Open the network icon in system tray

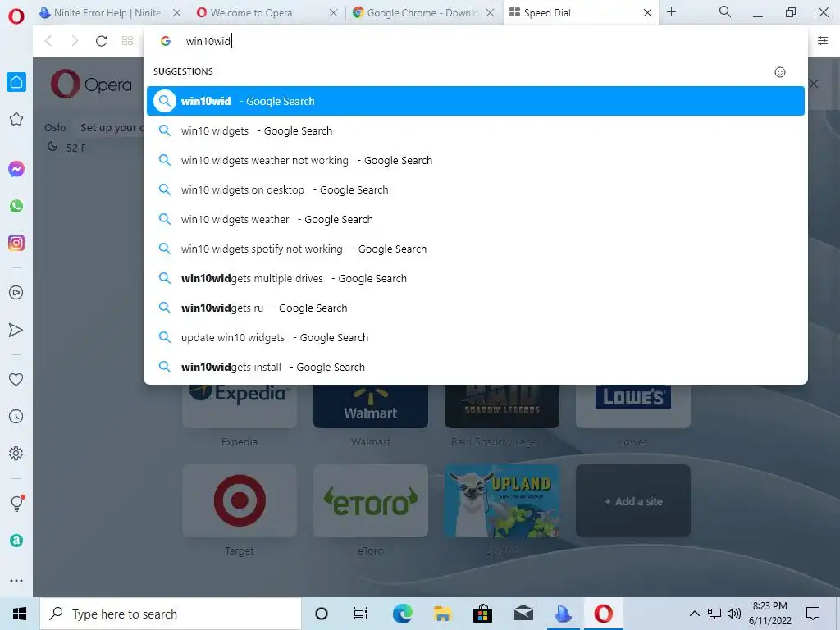pos(714,614)
